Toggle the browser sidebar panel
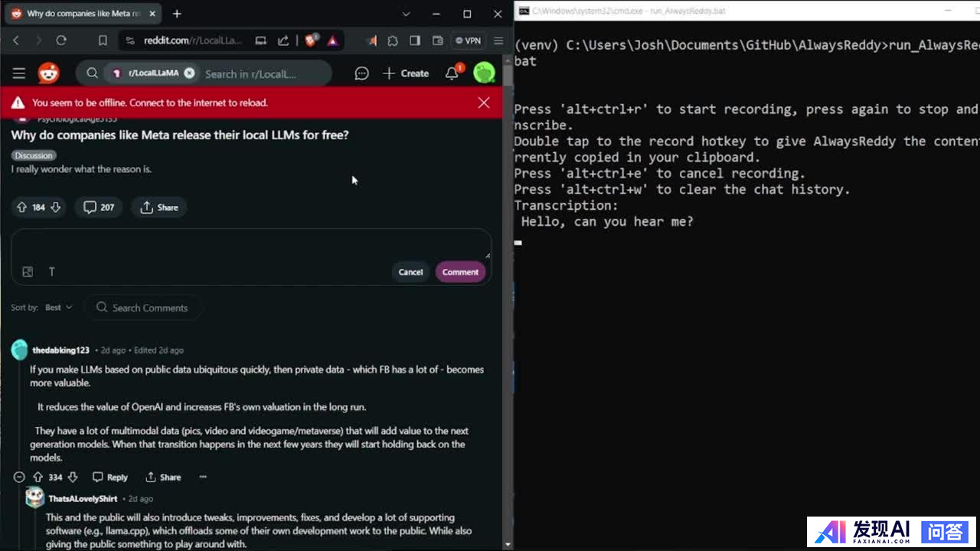Viewport: 980px width, 551px height. point(415,41)
